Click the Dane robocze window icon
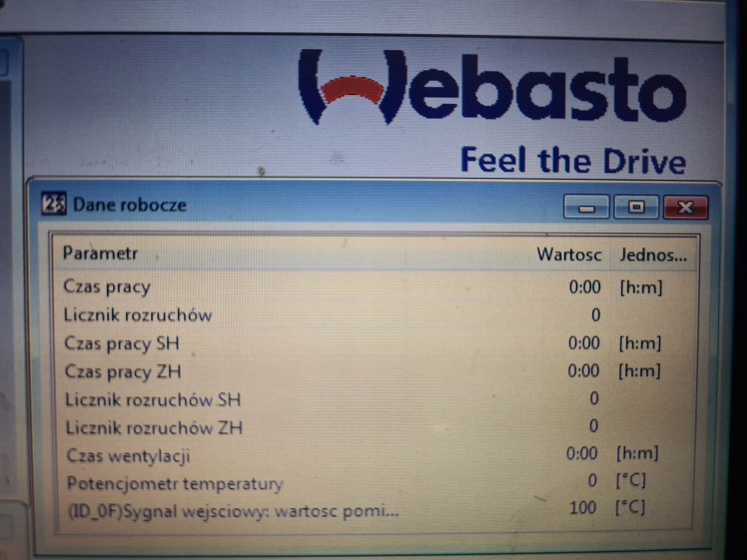Viewport: 747px width, 560px height. 54,203
